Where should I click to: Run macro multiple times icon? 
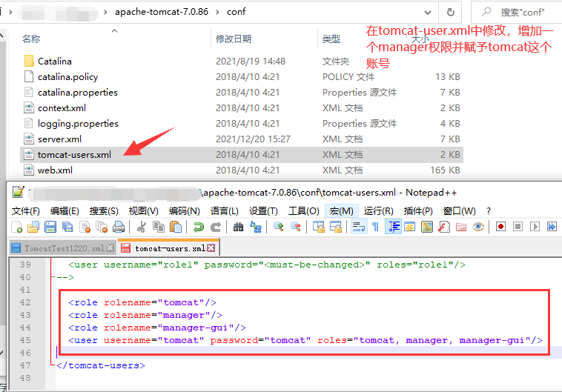[x=552, y=227]
